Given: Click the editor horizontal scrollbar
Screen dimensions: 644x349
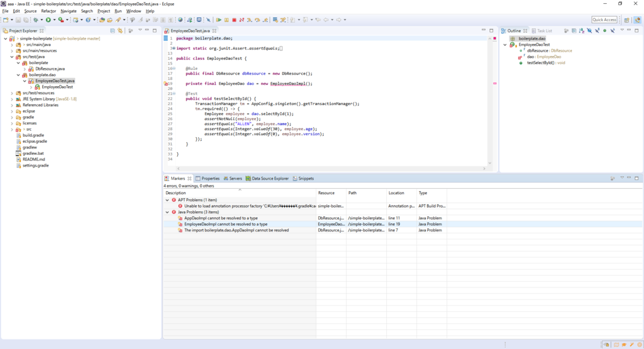Looking at the screenshot, I should 331,169.
